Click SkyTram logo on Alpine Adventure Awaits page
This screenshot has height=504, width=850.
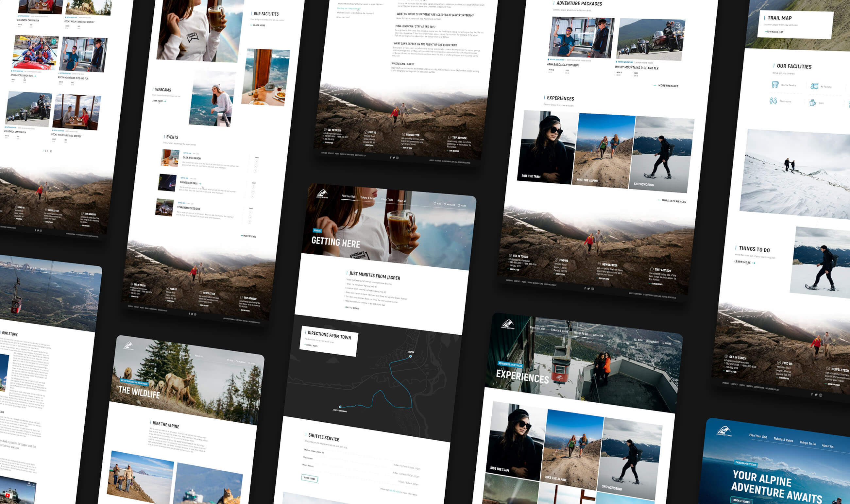point(724,432)
